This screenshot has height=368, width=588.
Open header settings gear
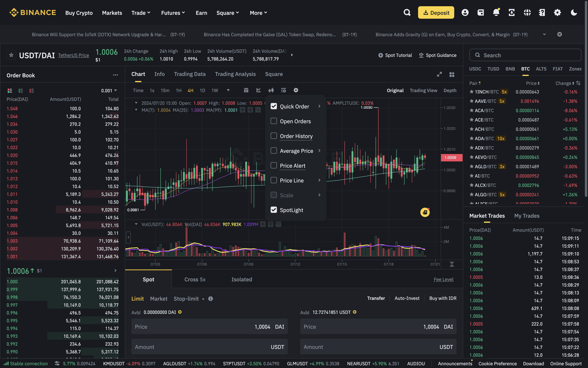[x=557, y=13]
